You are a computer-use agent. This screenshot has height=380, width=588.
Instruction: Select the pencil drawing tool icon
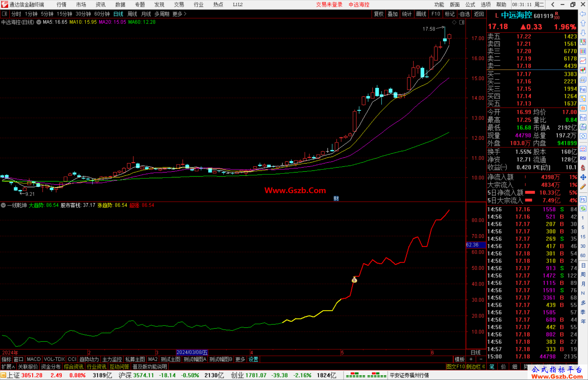[583, 187]
